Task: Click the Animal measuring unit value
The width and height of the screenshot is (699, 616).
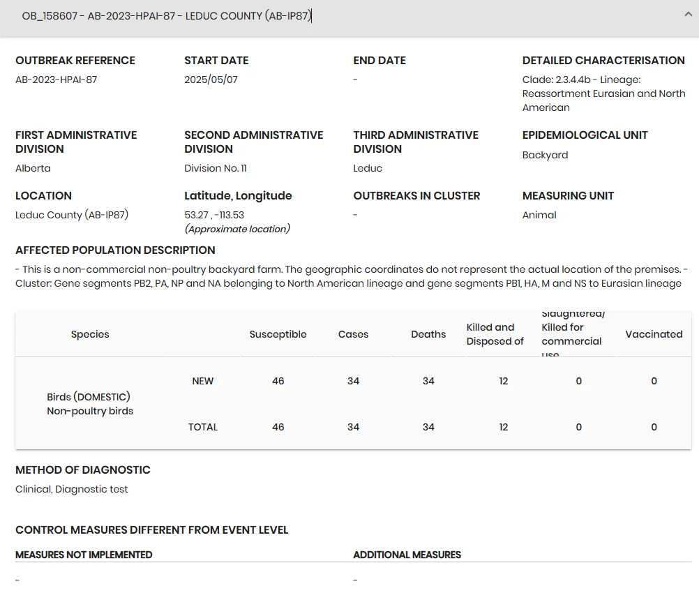Action: coord(539,215)
